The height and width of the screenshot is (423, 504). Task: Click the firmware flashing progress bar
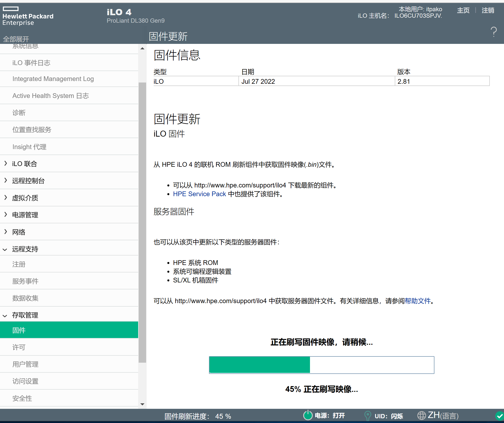(x=321, y=365)
